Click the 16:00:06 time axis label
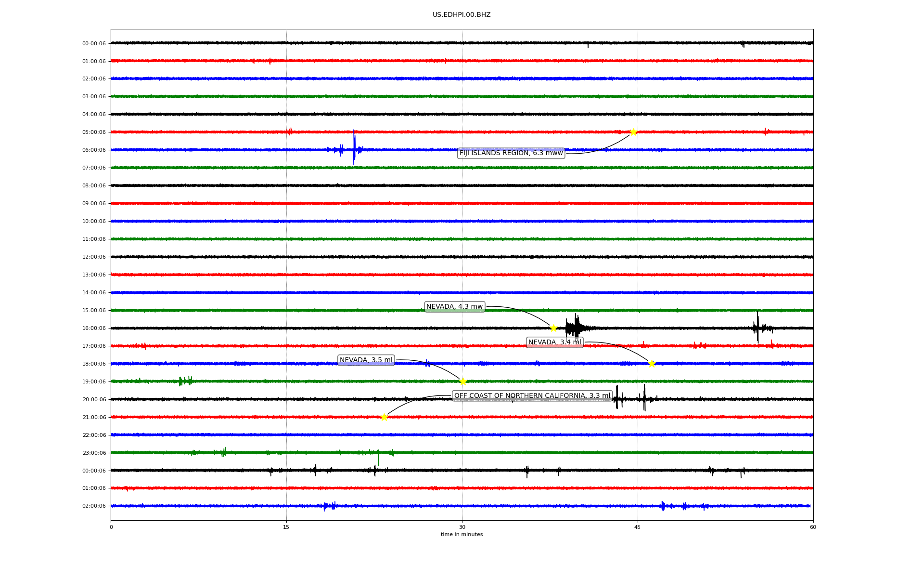924x578 pixels. click(x=94, y=328)
